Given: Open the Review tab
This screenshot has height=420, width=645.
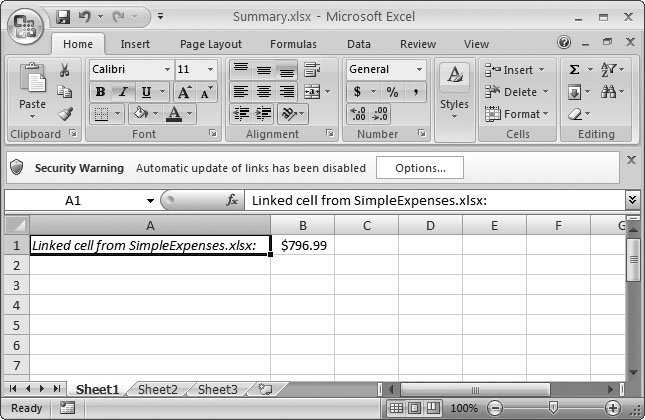Looking at the screenshot, I should click(418, 44).
